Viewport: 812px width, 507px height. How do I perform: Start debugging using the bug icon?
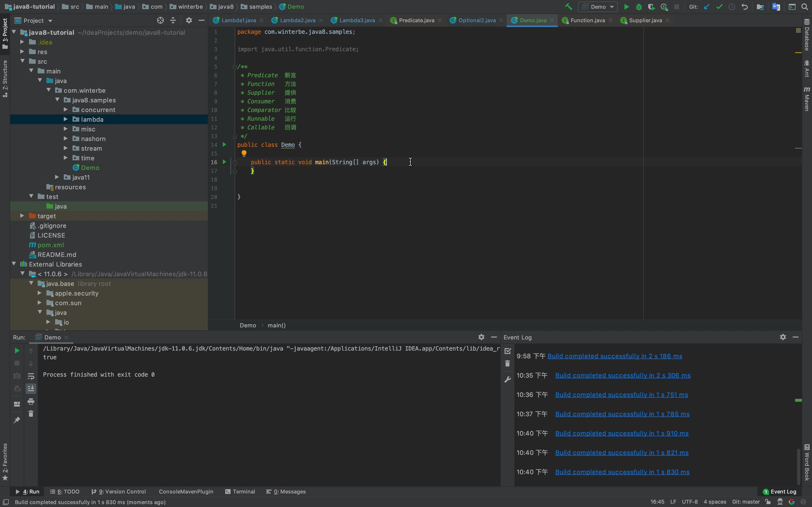[x=639, y=7]
